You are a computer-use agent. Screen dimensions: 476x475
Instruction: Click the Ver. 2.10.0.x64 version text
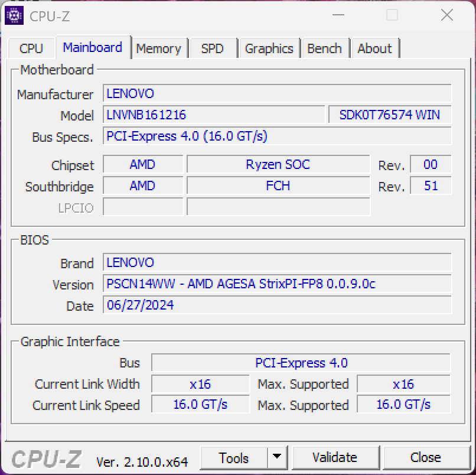point(142,462)
